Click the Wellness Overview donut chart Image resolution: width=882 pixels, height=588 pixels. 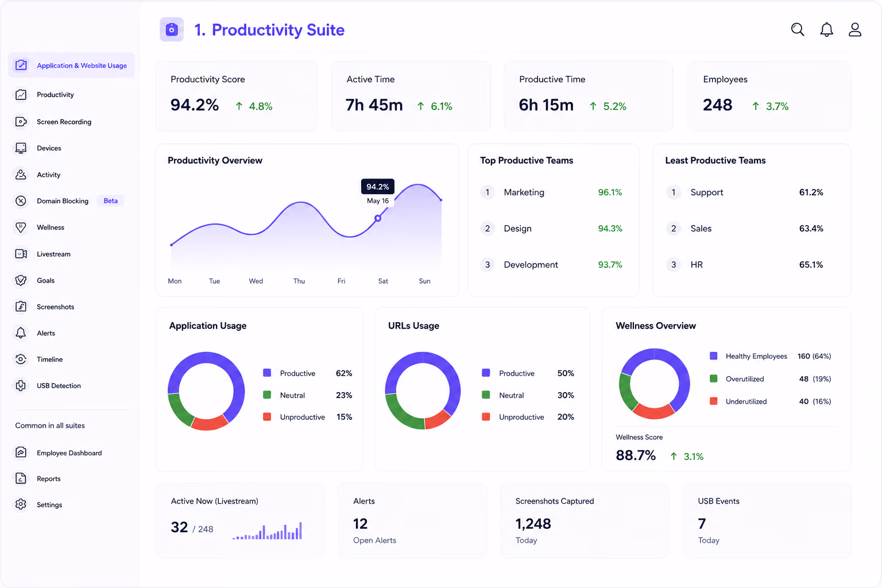pyautogui.click(x=655, y=384)
